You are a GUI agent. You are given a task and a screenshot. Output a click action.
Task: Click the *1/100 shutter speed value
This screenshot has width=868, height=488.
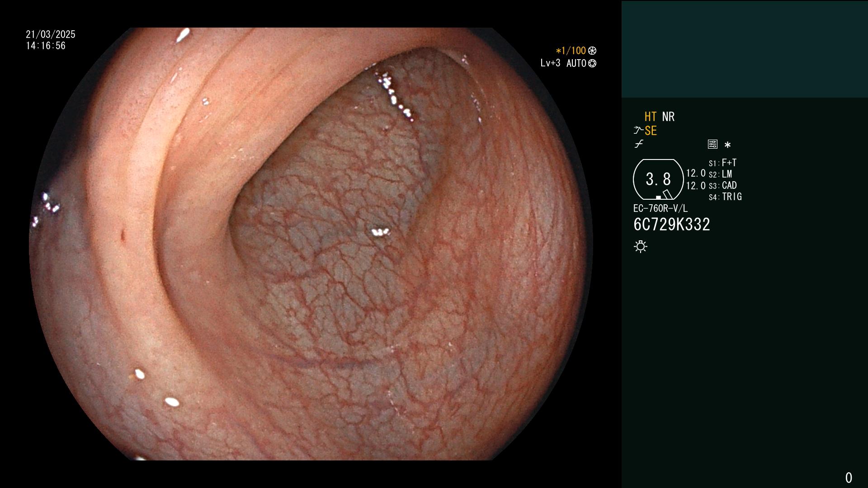pos(571,51)
